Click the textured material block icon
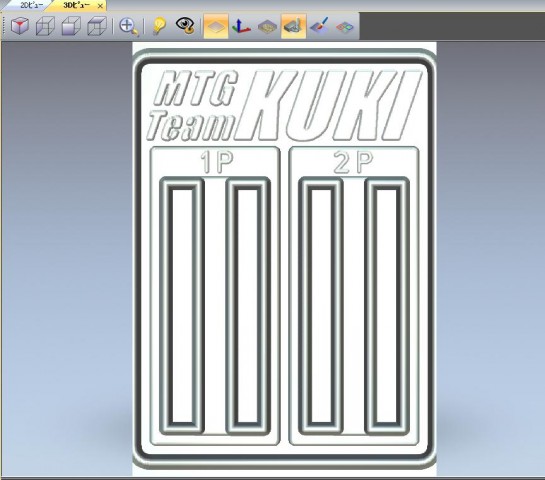Viewport: 545px width, 480px height. coord(267,26)
